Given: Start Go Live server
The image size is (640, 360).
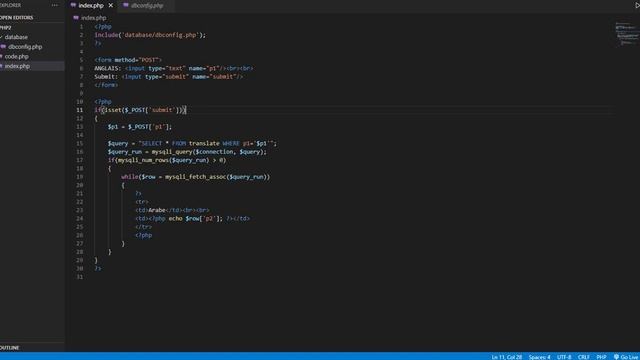Looking at the screenshot, I should tap(626, 357).
